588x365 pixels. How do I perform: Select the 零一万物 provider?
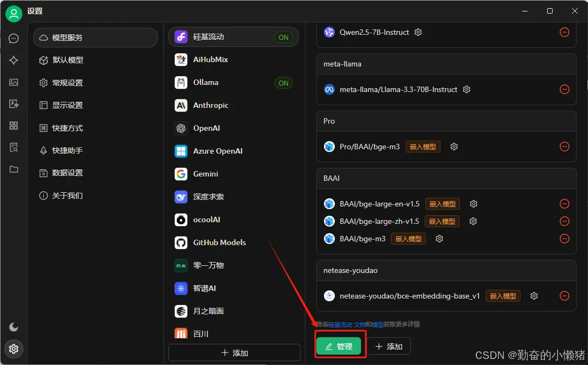point(234,266)
